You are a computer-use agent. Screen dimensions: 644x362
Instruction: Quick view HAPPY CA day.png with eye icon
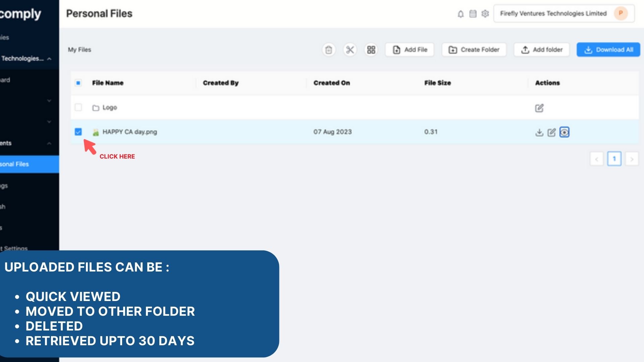click(565, 132)
